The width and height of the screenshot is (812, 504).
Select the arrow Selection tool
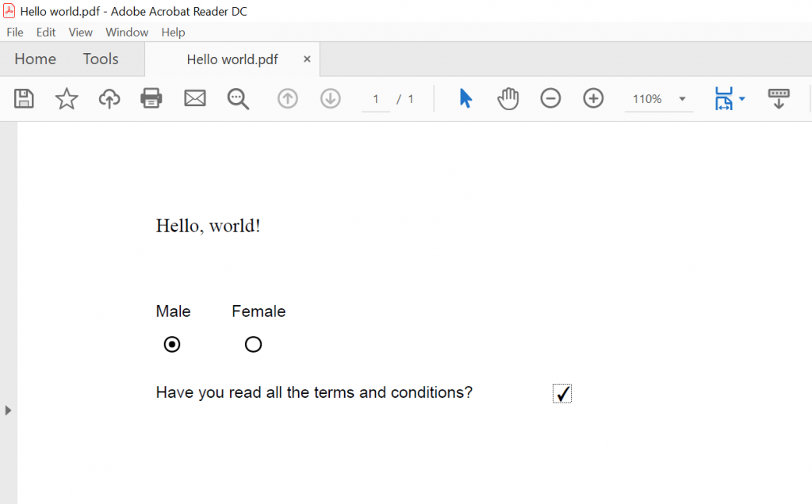click(465, 98)
